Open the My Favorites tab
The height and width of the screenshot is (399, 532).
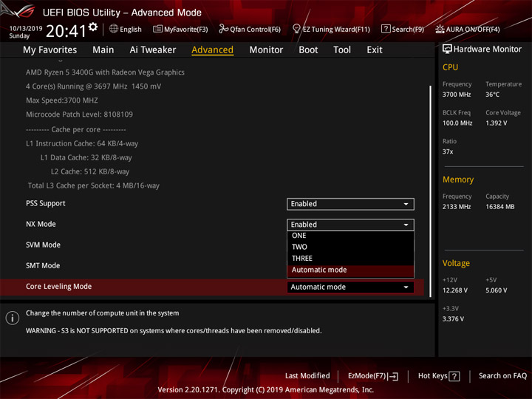[50, 50]
